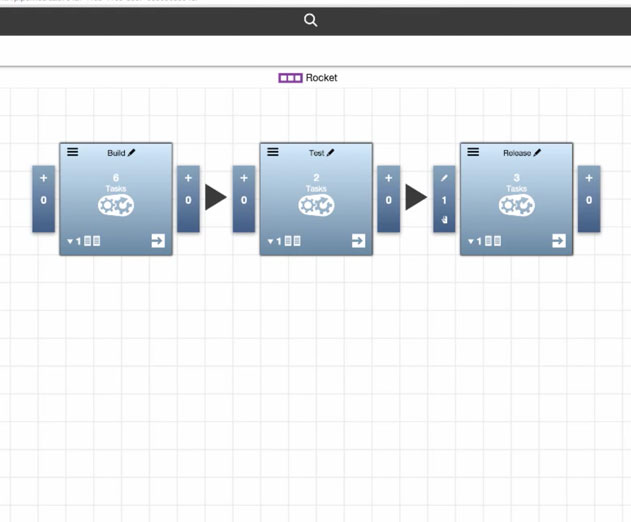Click the 3 Tasks count in Release
Image resolution: width=631 pixels, height=522 pixels.
[517, 182]
